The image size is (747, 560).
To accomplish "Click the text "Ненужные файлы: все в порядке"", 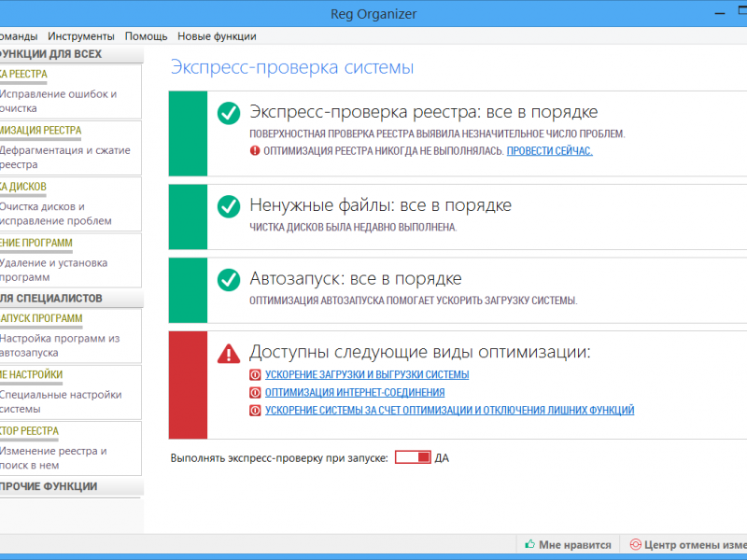I will pos(381,205).
